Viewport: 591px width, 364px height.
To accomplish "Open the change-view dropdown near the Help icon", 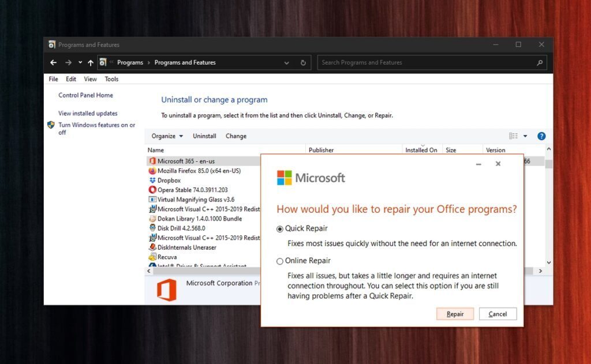I will tap(524, 136).
